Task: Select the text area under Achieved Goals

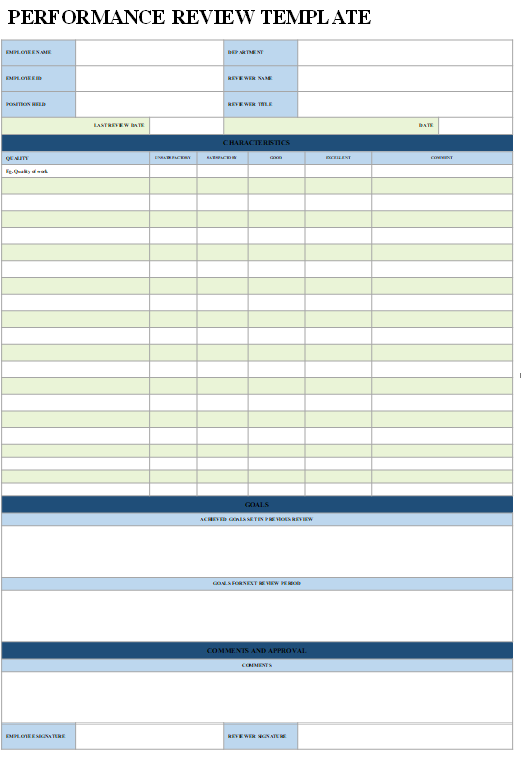Action: [257, 551]
